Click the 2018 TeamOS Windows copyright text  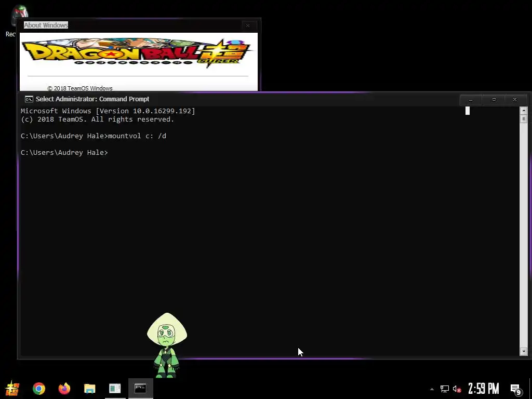tap(79, 88)
